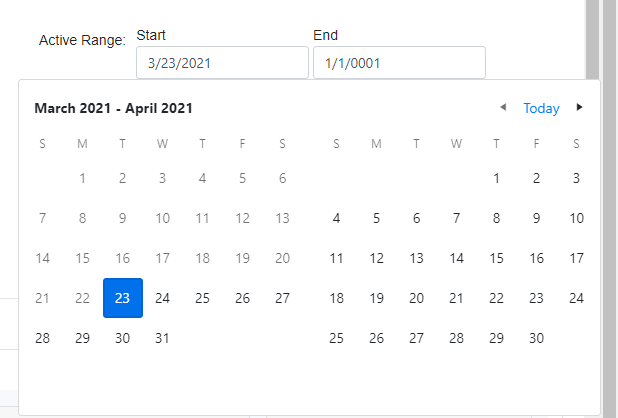Pick March 27 in the calendar
618x418 pixels.
(283, 298)
